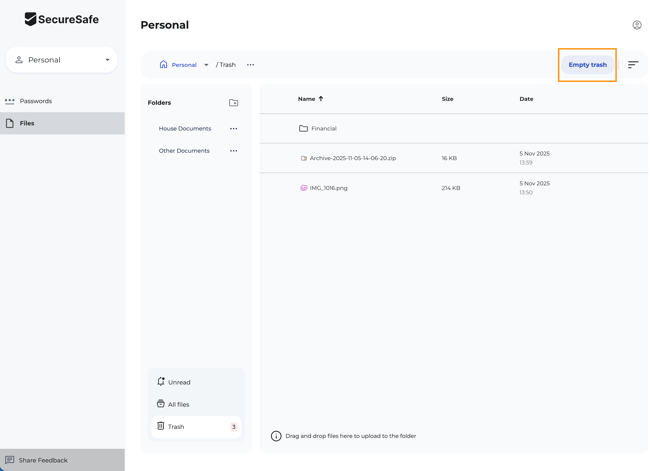Image resolution: width=670 pixels, height=471 pixels.
Task: Expand the breadcrumb Personal dropdown arrow
Action: (x=206, y=65)
